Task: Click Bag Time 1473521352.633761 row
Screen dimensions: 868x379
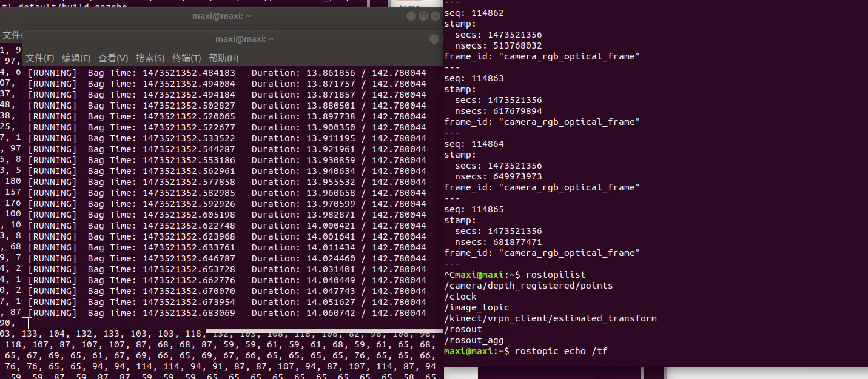Action: click(x=227, y=247)
